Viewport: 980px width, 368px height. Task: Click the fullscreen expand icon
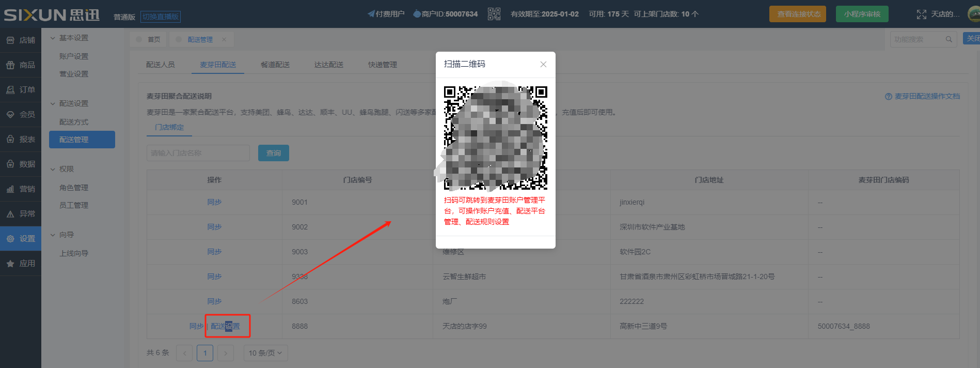[x=921, y=14]
